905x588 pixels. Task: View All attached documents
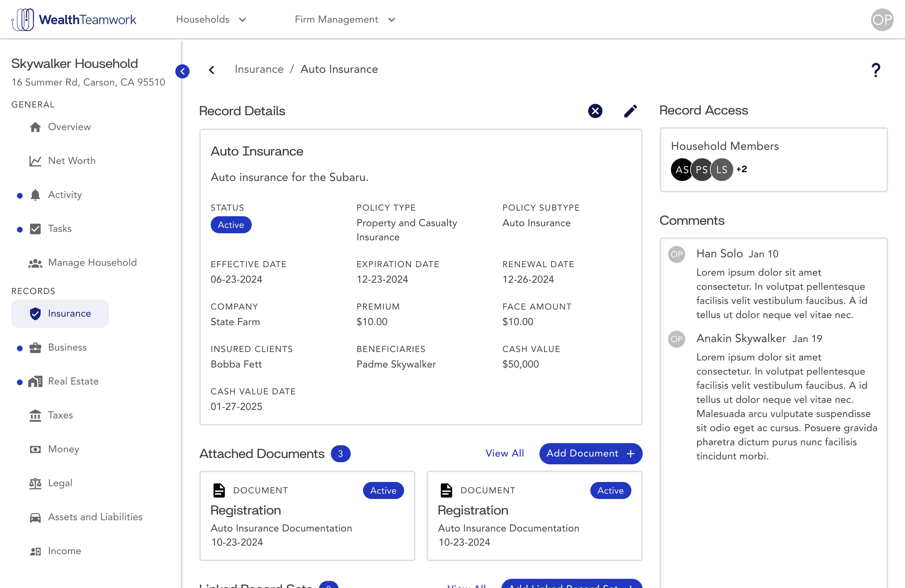[x=504, y=453]
